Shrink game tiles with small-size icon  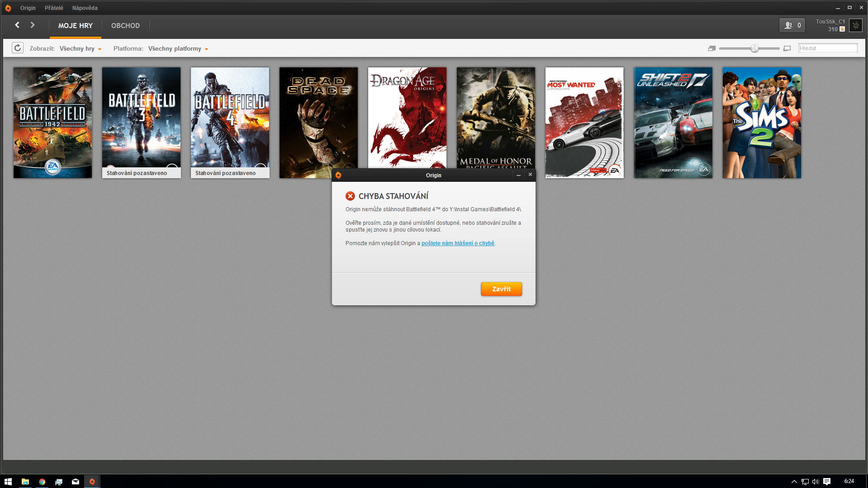click(x=711, y=48)
